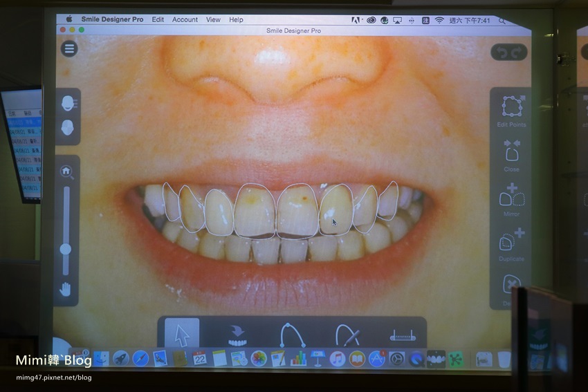This screenshot has width=588, height=392.
Task: Click the zoom home icon
Action: pyautogui.click(x=66, y=172)
